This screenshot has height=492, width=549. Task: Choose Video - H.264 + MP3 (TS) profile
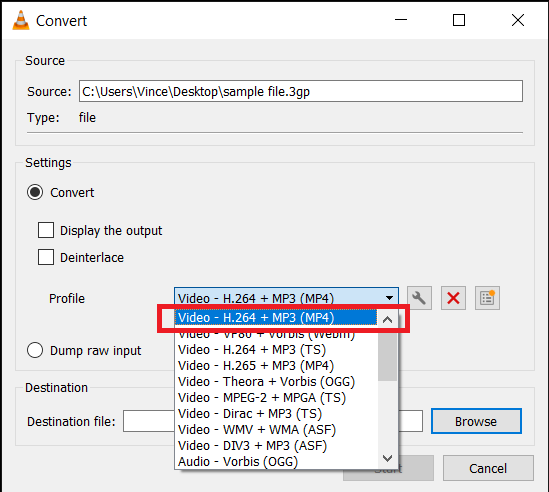coord(276,349)
